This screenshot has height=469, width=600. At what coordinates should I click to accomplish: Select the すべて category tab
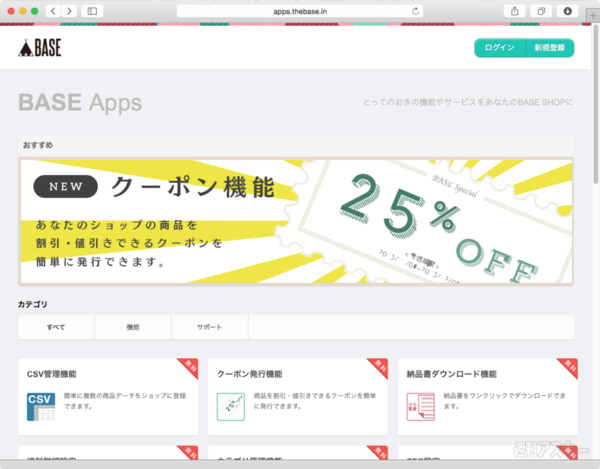[56, 327]
